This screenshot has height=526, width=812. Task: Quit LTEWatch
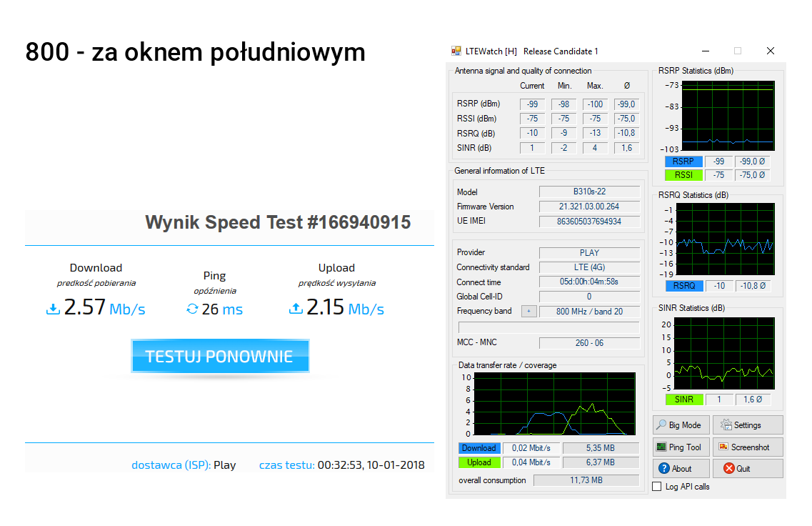click(x=748, y=469)
